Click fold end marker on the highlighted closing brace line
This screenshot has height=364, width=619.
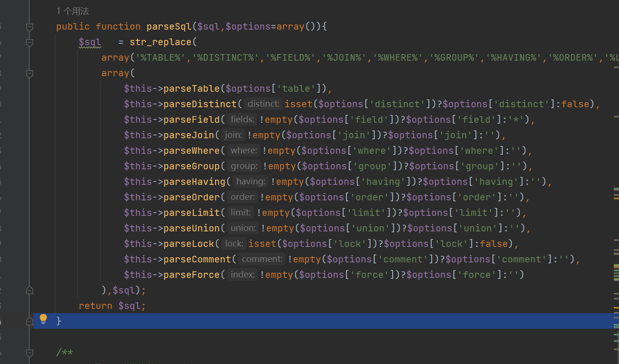click(x=29, y=322)
